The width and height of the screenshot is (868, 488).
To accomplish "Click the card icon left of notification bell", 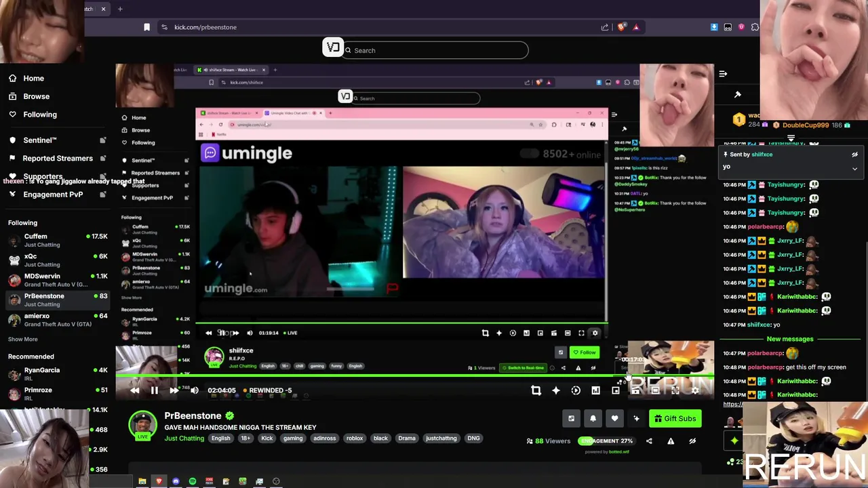I will 571,419.
